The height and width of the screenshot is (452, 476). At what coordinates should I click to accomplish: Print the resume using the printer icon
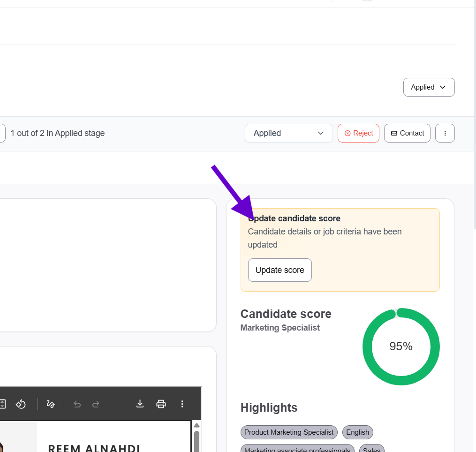click(161, 404)
